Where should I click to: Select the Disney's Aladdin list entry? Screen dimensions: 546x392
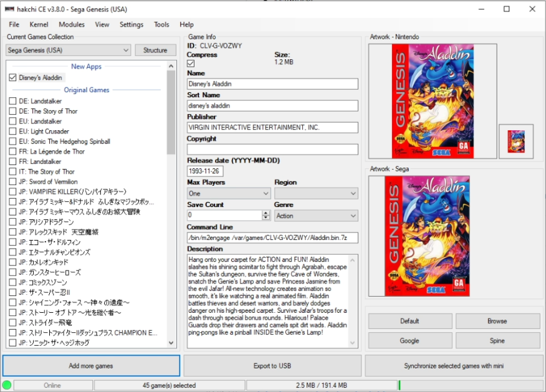[41, 78]
